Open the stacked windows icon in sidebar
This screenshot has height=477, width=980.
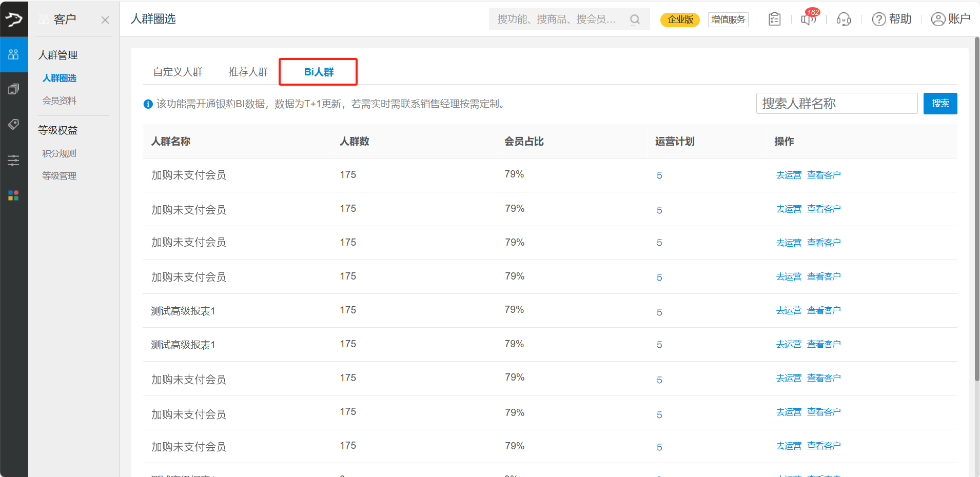coord(14,89)
